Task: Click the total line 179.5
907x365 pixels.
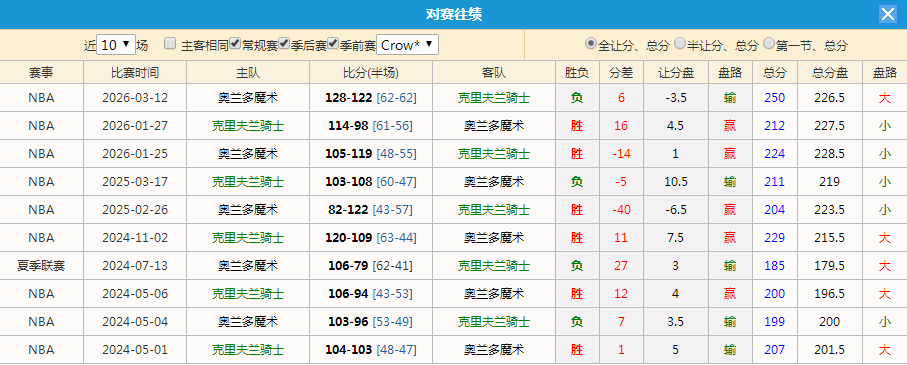Action: 829,266
